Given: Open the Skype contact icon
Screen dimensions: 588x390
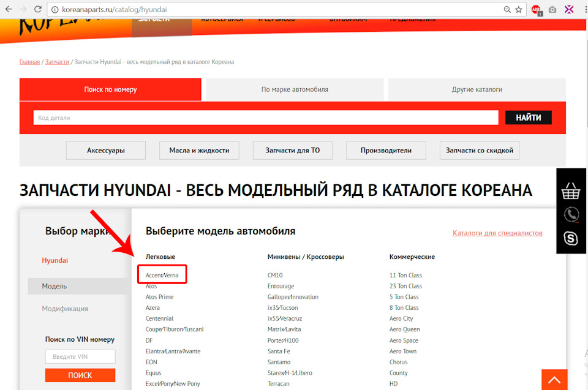Looking at the screenshot, I should (x=571, y=238).
